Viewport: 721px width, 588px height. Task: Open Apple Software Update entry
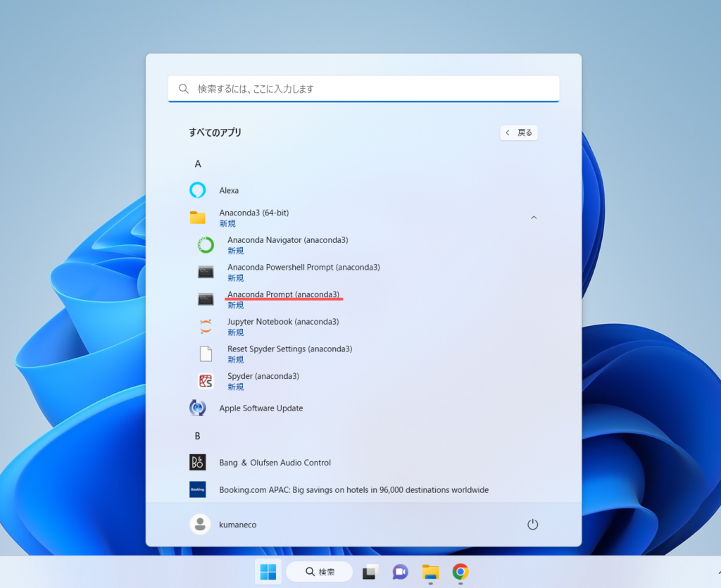click(x=261, y=408)
